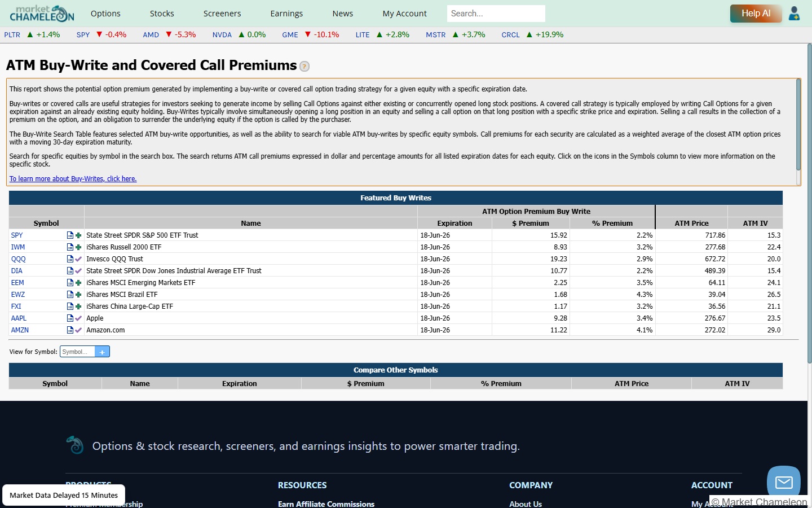Open the chat envelope message widget

(x=784, y=482)
